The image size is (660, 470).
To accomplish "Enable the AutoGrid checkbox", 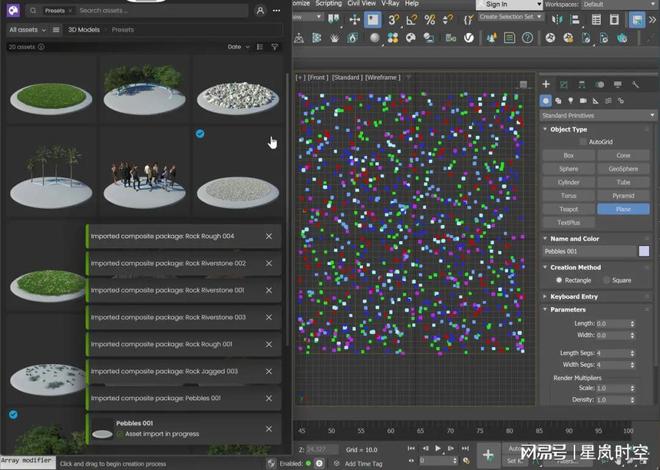I will (584, 142).
